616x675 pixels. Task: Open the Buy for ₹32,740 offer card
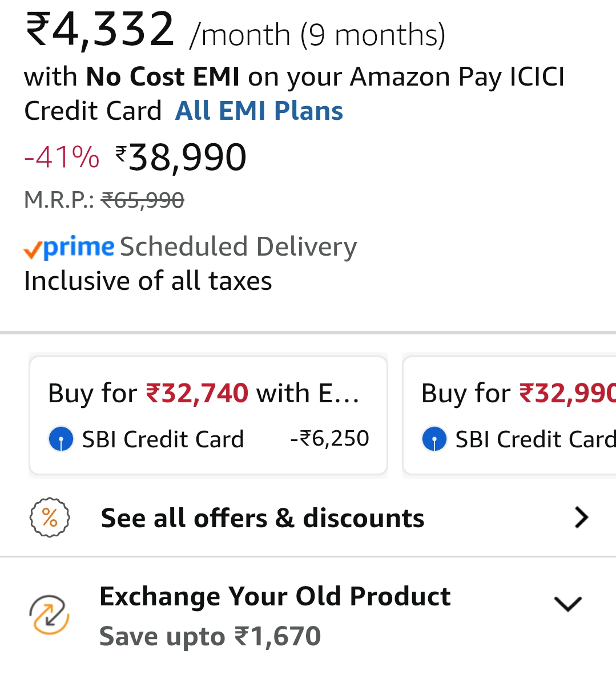point(208,415)
